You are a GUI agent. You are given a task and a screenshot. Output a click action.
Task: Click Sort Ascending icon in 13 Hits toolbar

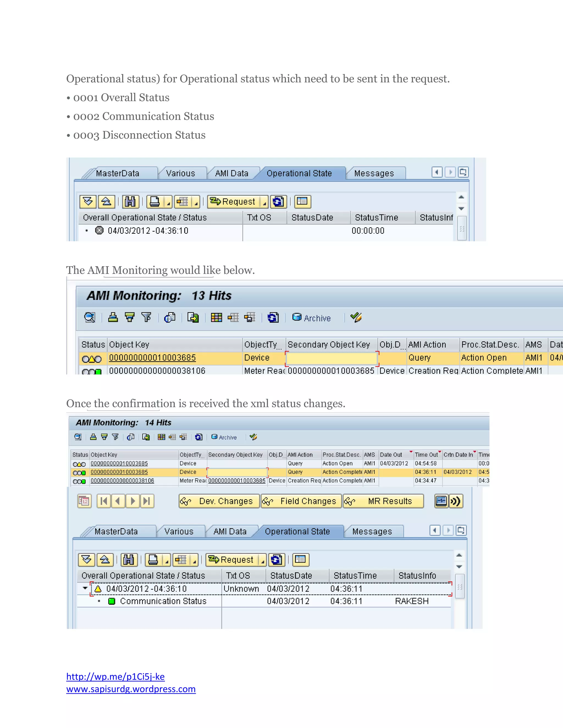click(x=113, y=317)
